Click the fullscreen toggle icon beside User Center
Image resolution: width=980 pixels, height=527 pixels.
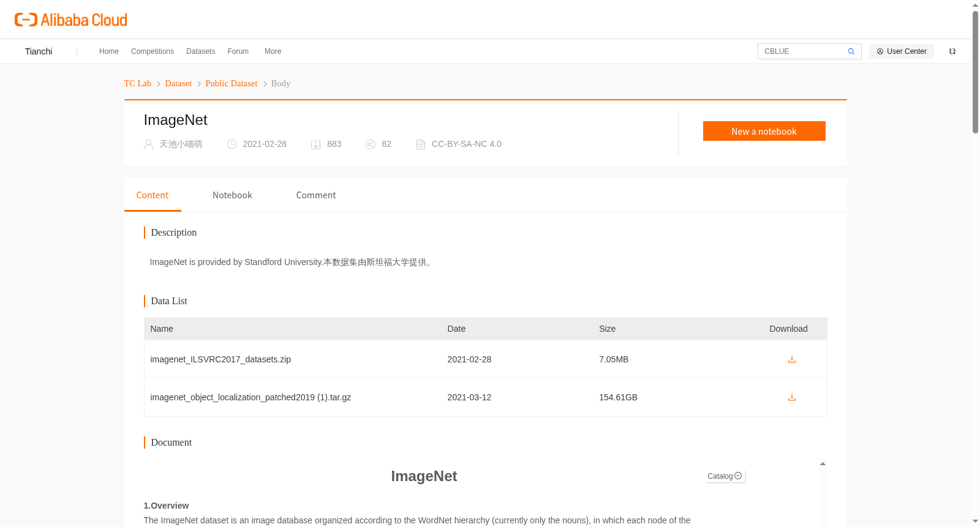[x=952, y=51]
